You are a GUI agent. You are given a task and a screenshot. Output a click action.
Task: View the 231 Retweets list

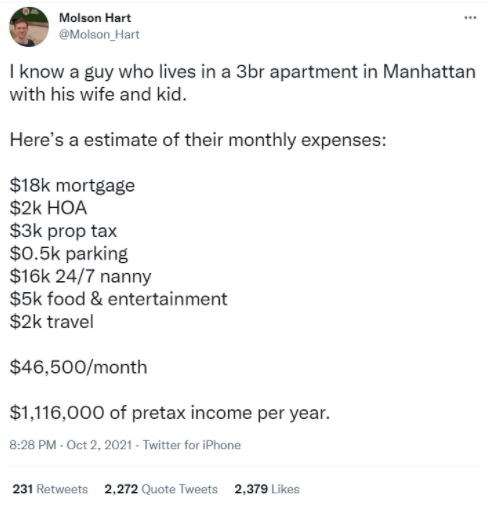tap(50, 489)
